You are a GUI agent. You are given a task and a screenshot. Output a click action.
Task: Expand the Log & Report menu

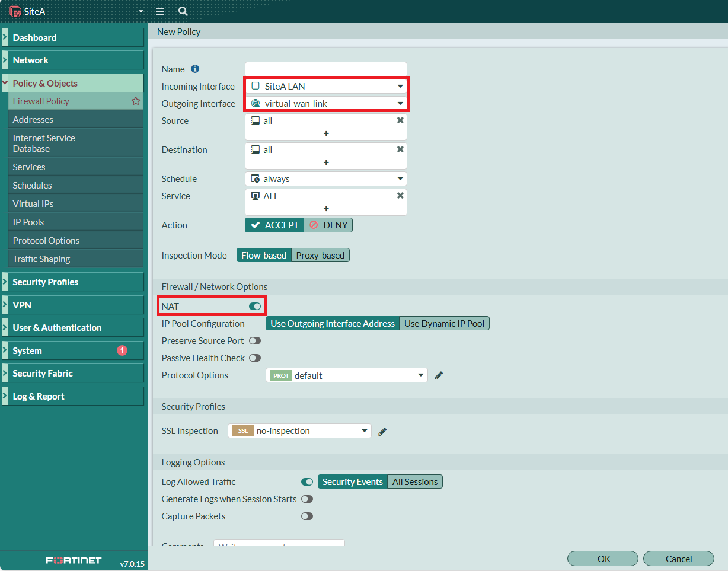click(72, 396)
